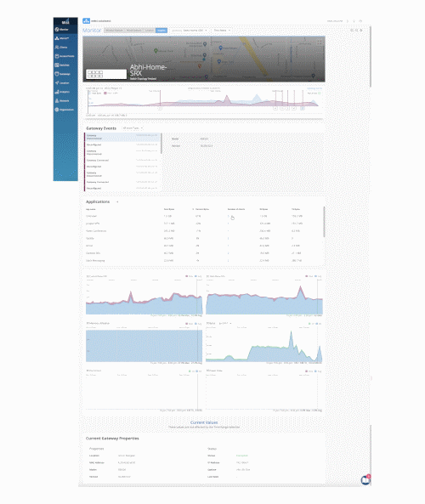This screenshot has width=425, height=504.
Task: Open the help book icon at bottom right
Action: 365,480
